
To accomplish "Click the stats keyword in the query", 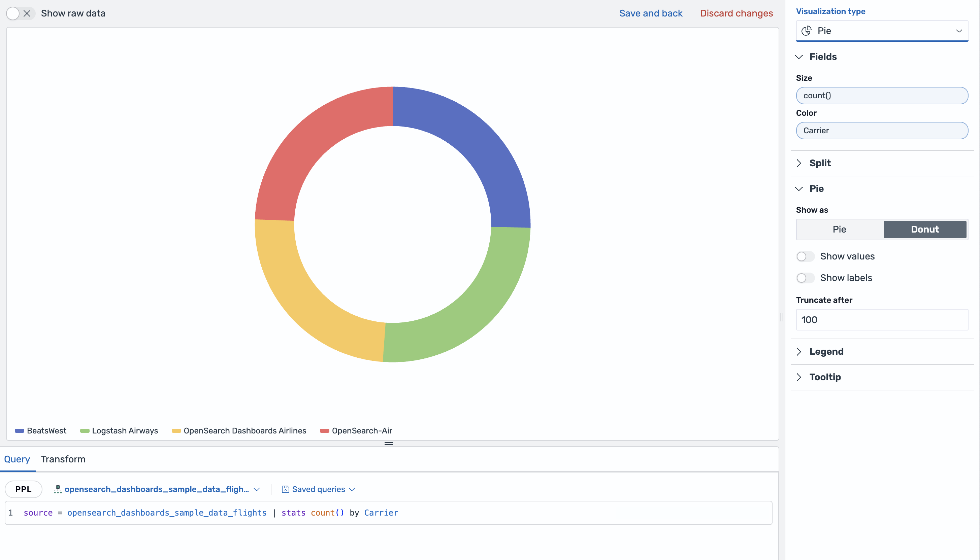I will [x=293, y=513].
